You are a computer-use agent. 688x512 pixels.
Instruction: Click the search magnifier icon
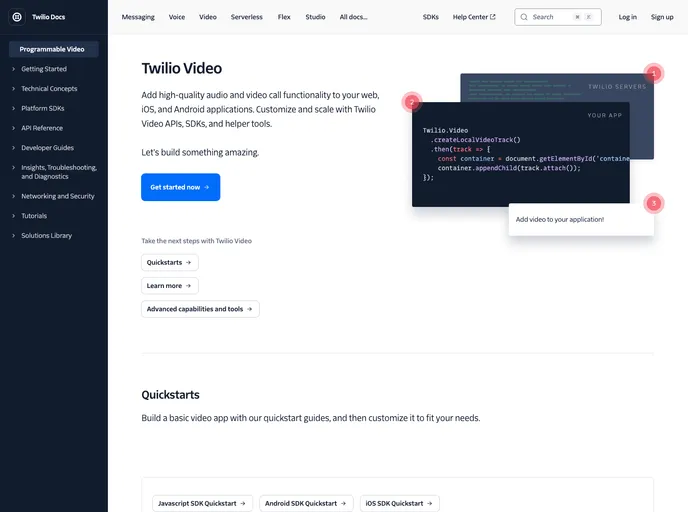524,17
